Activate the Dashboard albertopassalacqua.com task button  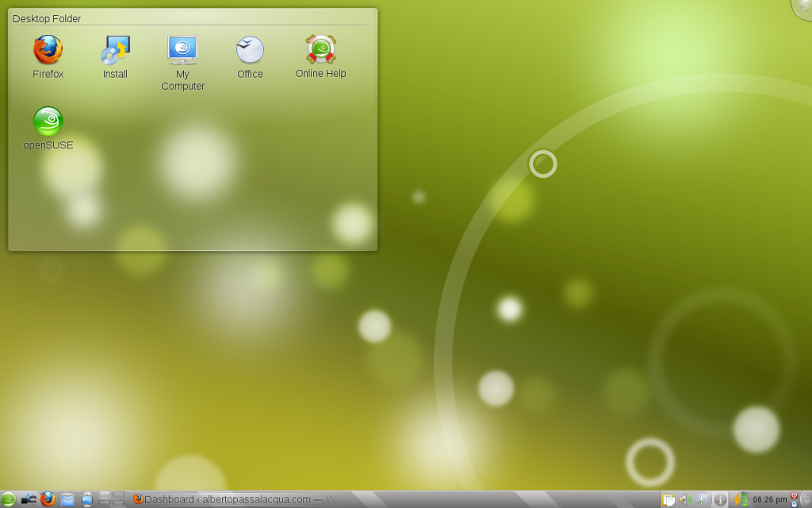233,500
